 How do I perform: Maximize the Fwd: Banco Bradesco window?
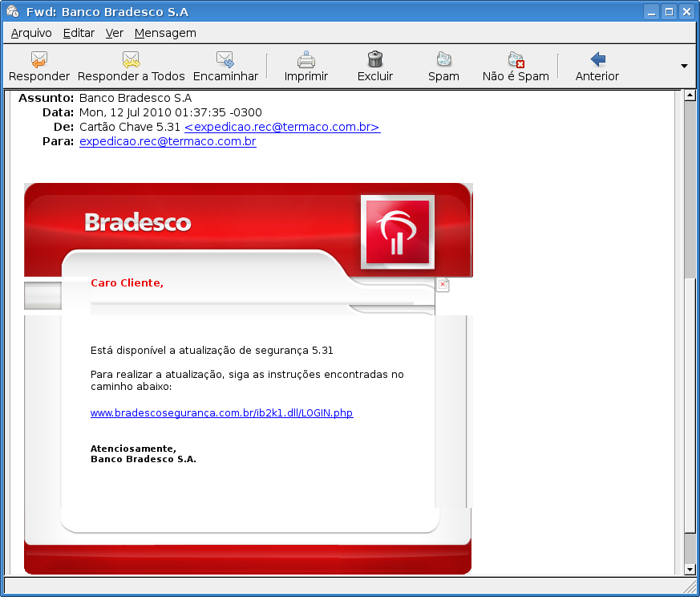tap(669, 11)
